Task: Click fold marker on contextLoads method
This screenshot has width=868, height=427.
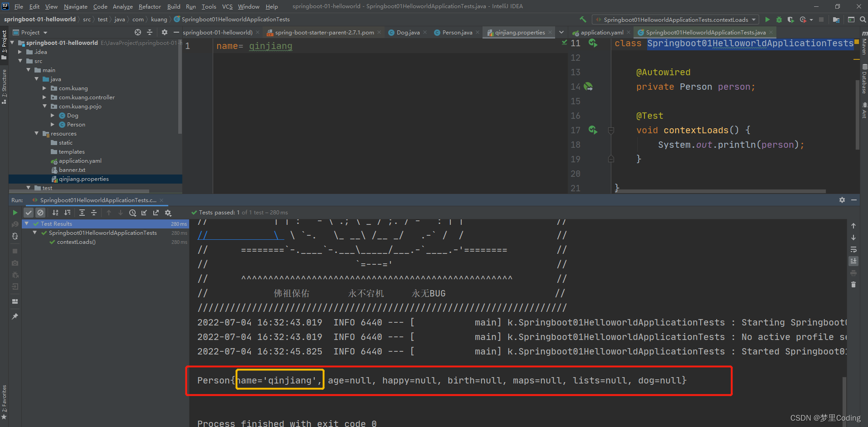Action: click(611, 131)
